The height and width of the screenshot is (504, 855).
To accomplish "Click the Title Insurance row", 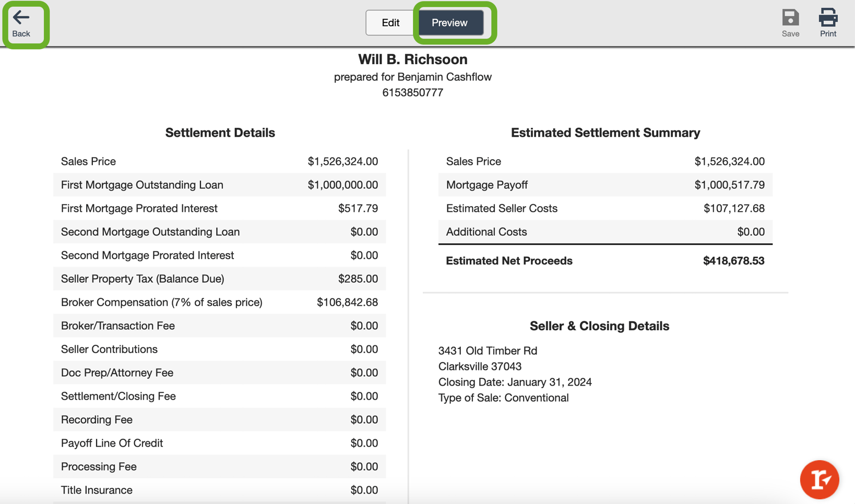I will pos(219,490).
